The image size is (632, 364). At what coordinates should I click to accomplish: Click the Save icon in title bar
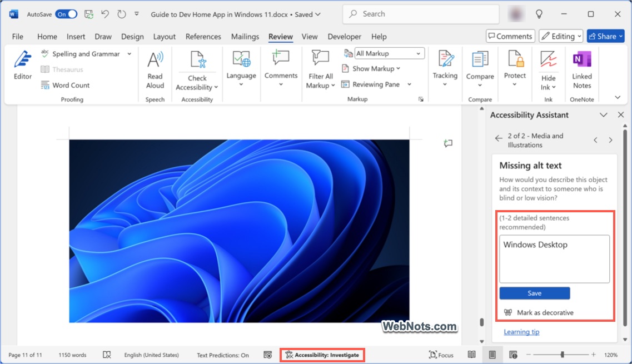(x=89, y=14)
